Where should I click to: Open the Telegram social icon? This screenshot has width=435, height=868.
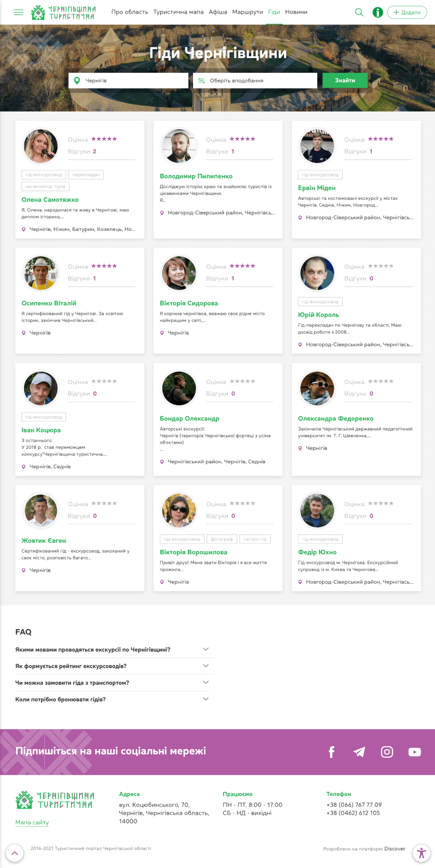coord(359,752)
